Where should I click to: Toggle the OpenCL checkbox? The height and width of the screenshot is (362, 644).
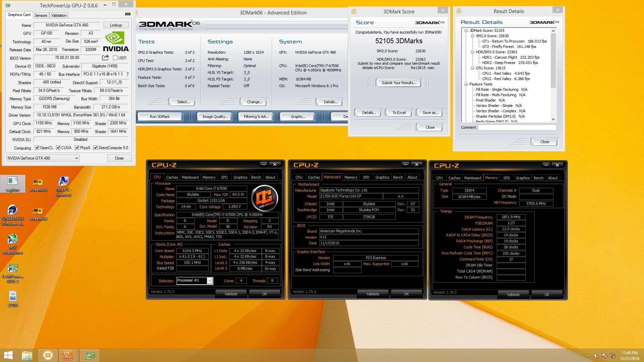tap(37, 148)
